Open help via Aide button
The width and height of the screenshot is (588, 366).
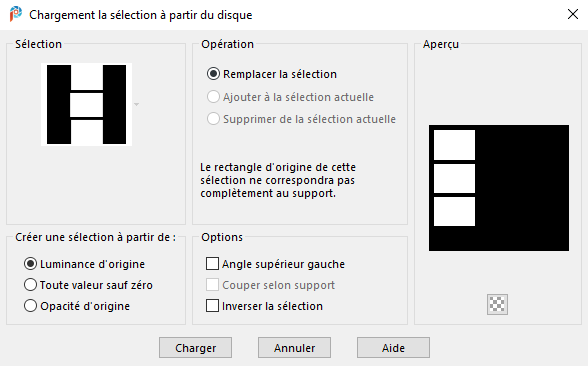pos(393,348)
